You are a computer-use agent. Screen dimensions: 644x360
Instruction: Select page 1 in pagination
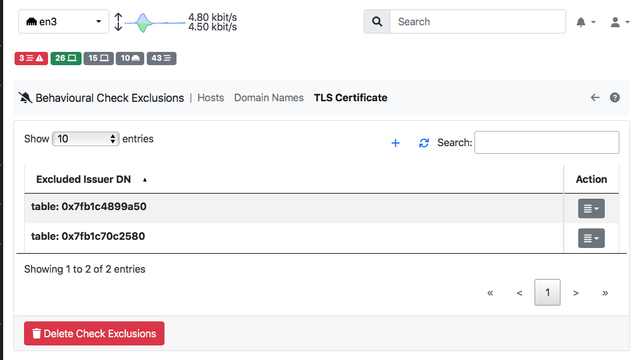(x=547, y=292)
